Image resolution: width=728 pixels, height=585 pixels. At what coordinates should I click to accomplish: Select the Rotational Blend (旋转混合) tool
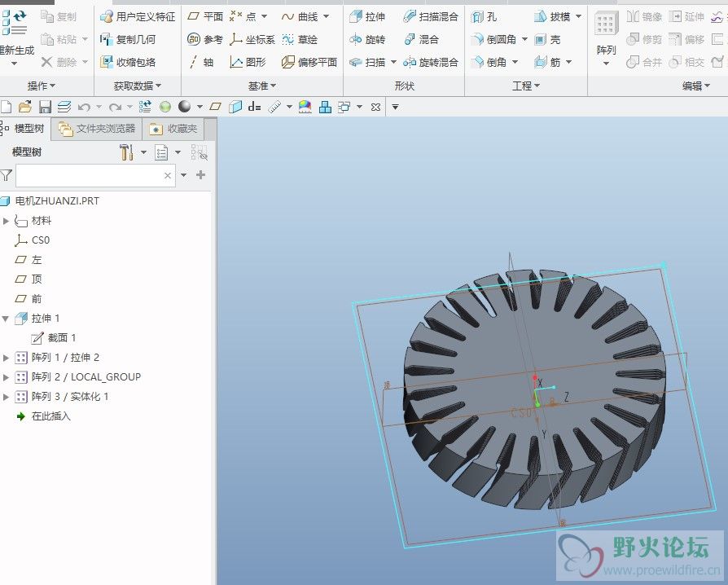pos(431,62)
